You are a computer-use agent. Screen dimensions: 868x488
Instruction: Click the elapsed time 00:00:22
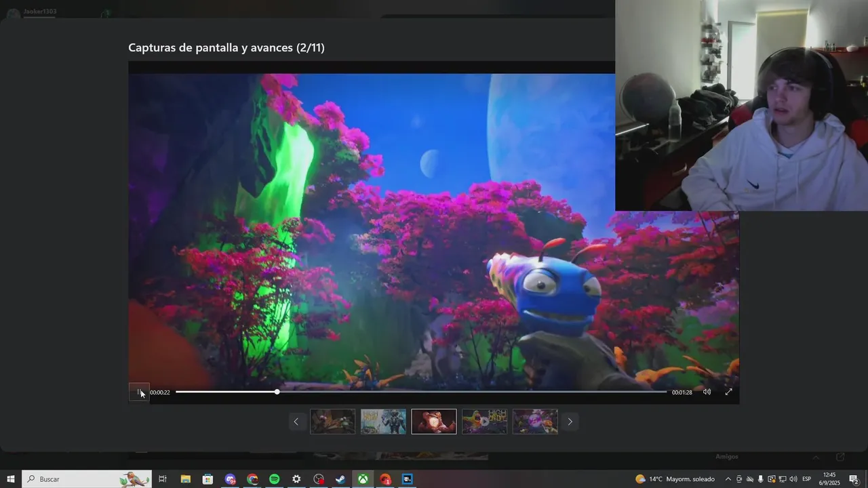click(x=160, y=392)
